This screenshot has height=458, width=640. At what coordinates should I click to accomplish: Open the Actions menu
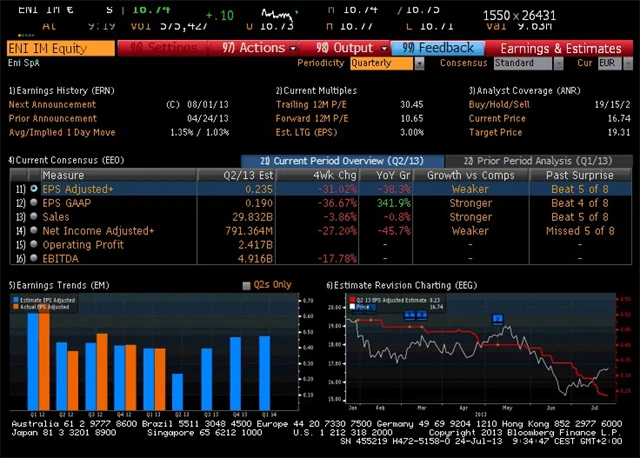[255, 48]
